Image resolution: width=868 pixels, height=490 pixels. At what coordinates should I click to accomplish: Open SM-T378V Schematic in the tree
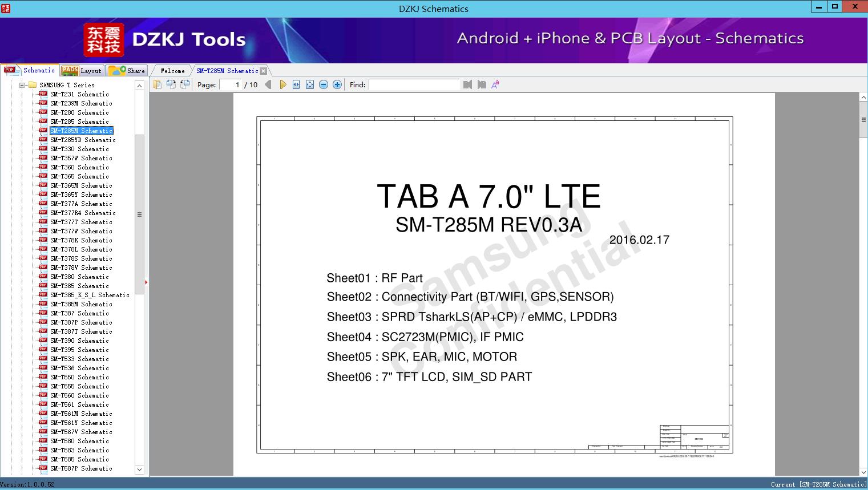point(81,268)
